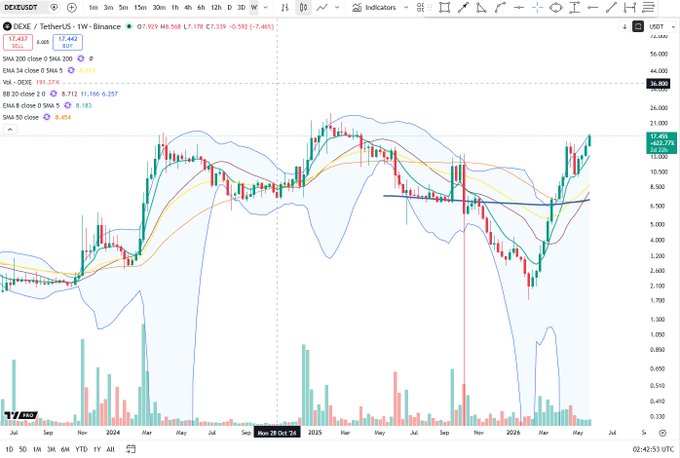Screen dimensions: 680x458
Task: Set date range to 1M
Action: coord(37,449)
